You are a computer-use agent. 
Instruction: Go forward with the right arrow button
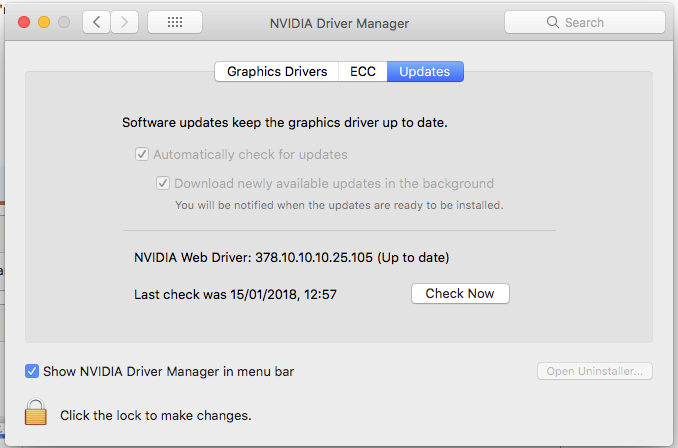click(x=125, y=22)
